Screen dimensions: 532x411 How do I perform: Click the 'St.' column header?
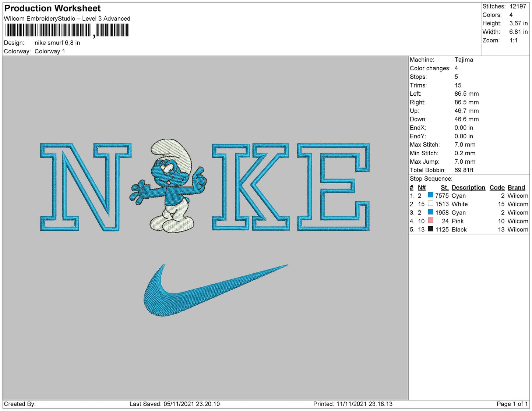pos(445,187)
